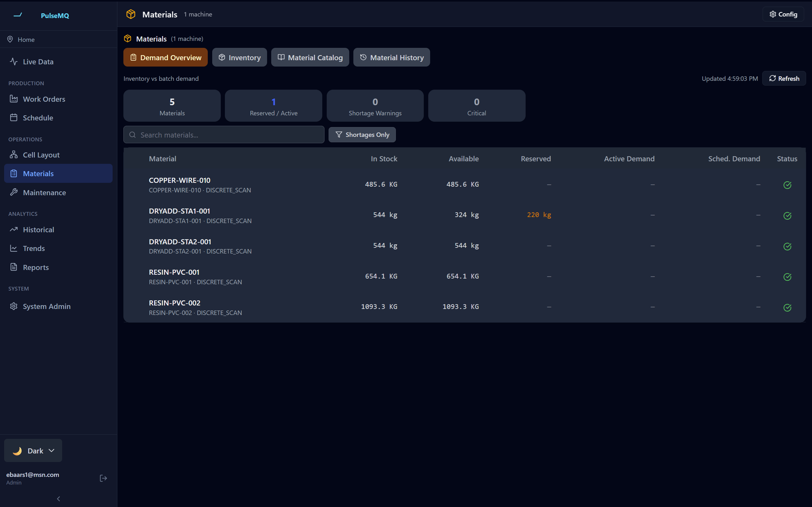Viewport: 812px width, 507px height.
Task: Open the Dark theme dropdown
Action: tap(33, 450)
